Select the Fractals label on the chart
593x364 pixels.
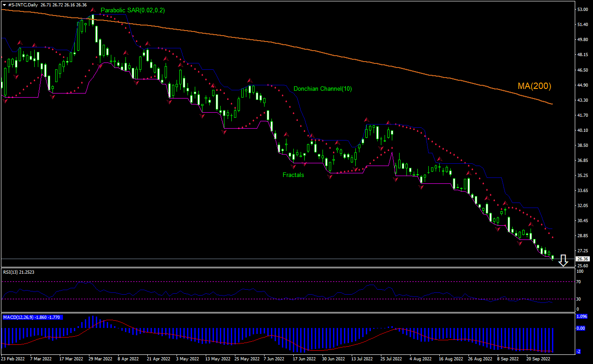coord(293,175)
